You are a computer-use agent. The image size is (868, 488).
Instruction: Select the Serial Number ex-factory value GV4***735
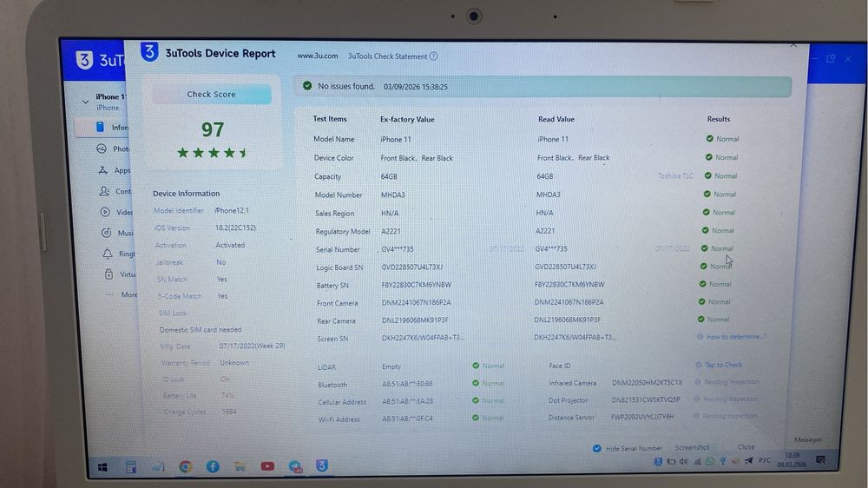point(398,249)
